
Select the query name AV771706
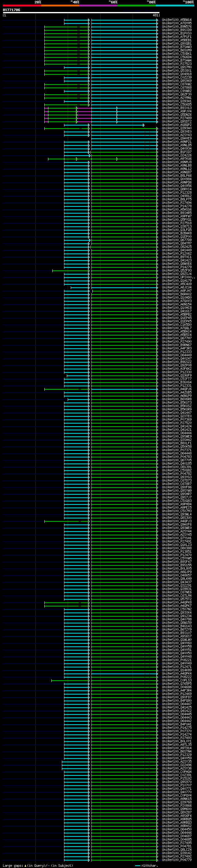pos(11,10)
